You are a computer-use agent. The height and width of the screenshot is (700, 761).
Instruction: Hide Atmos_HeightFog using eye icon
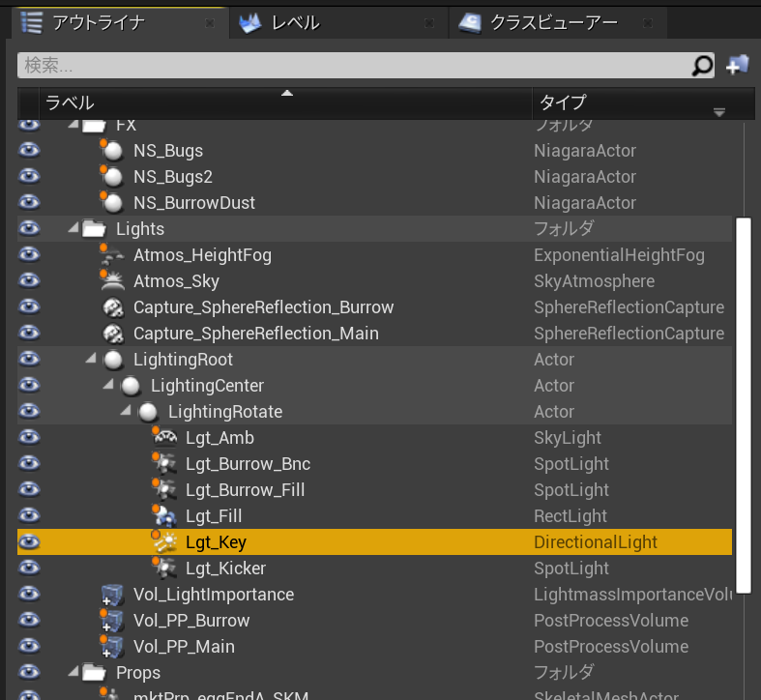point(29,254)
